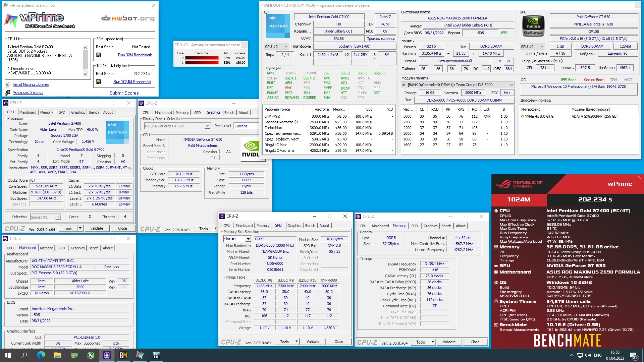Open the Perf Level Current dropdown
Viewport: 644px width, 362px height.
pos(246,126)
